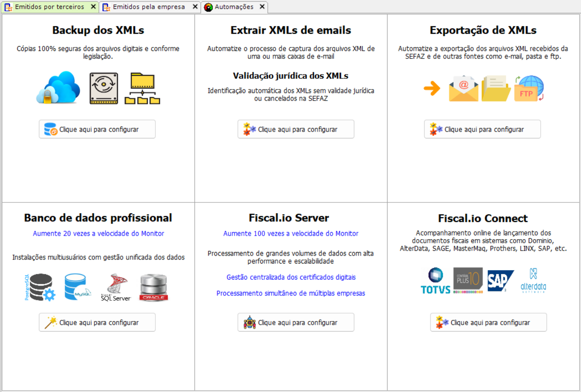The height and width of the screenshot is (392, 581).
Task: Close the Automações tab
Action: coord(262,7)
